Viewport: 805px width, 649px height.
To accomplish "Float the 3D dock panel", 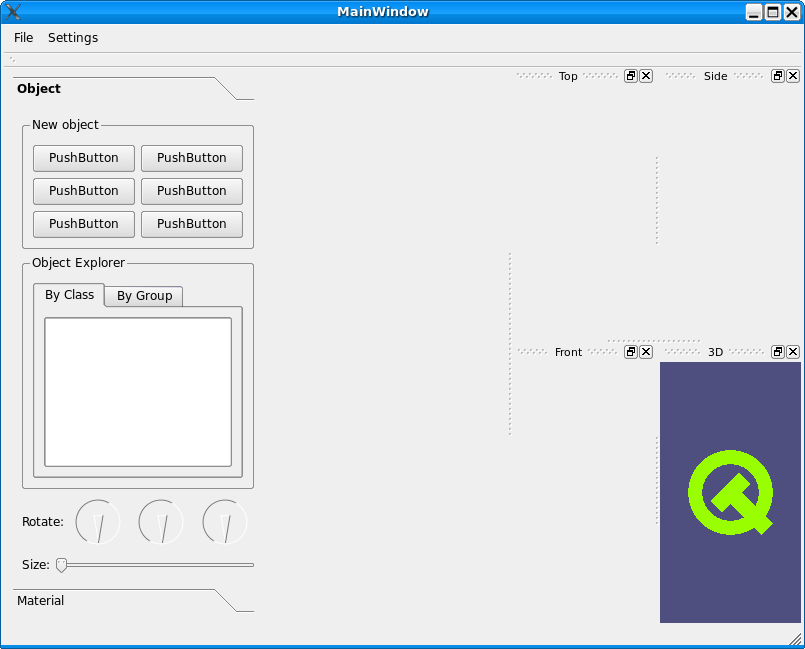I will [x=778, y=352].
